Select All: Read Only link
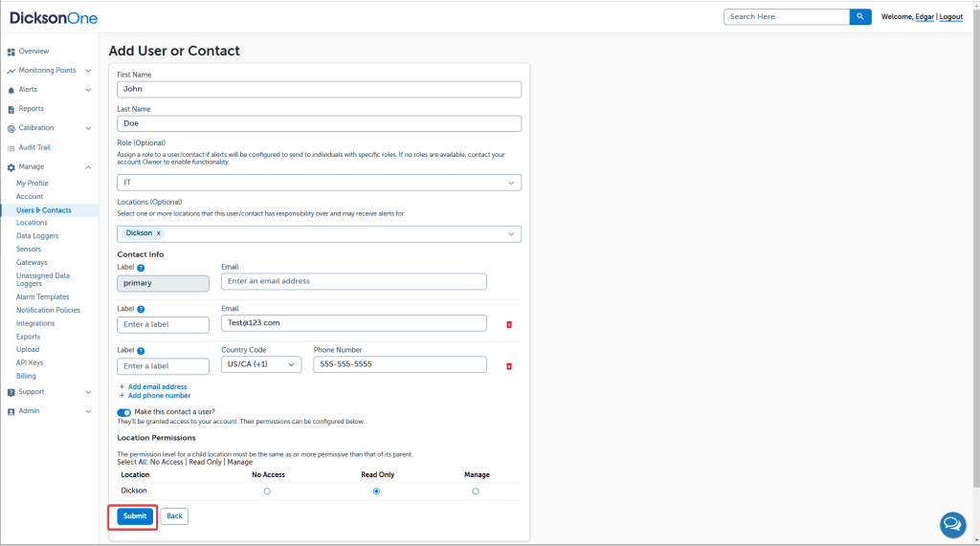This screenshot has height=546, width=980. point(205,462)
